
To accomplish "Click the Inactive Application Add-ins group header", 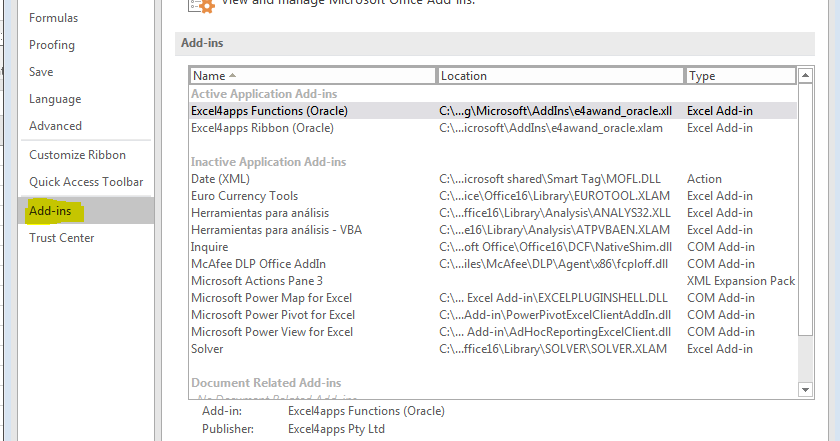I will 268,162.
